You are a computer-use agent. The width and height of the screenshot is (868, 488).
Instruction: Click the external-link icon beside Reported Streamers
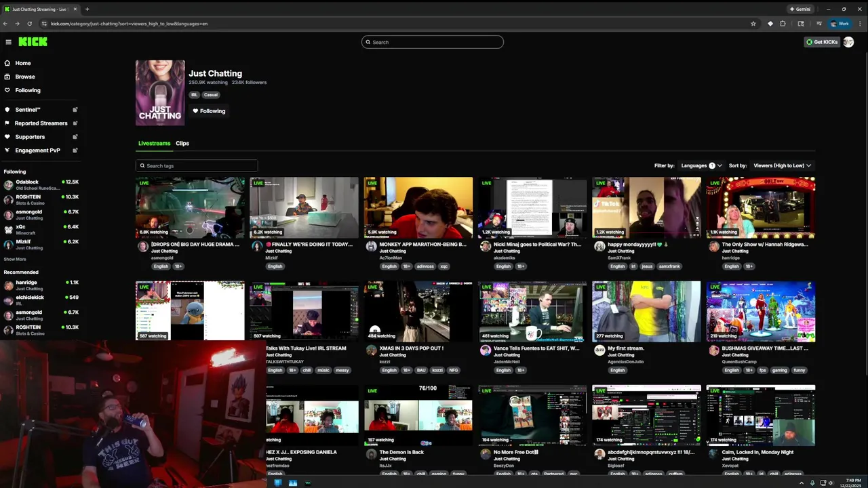(75, 123)
